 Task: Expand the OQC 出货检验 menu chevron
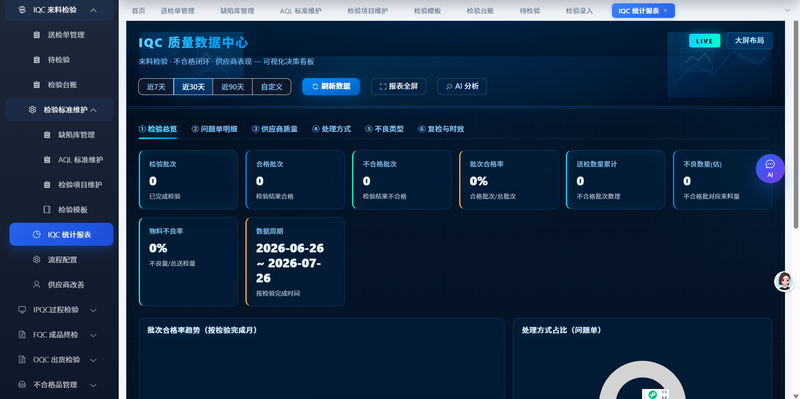93,360
